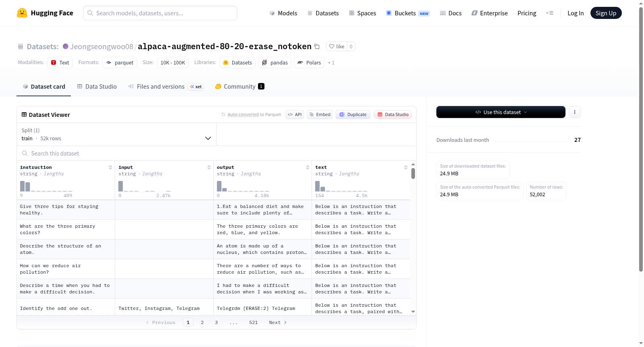
Task: Click the output lengths histogram
Action: [x=243, y=186]
